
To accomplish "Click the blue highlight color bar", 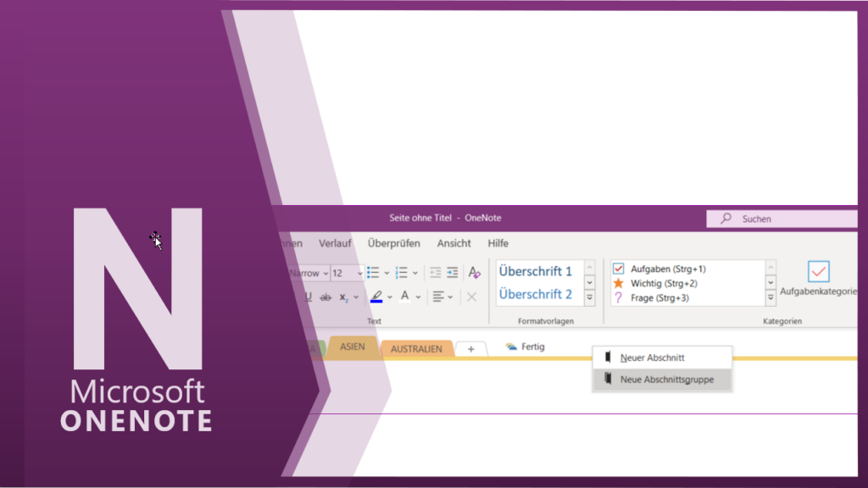I will pyautogui.click(x=376, y=302).
